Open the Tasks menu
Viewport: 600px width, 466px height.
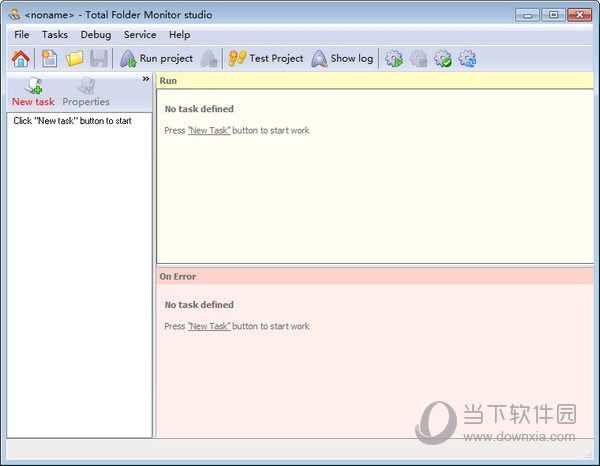55,34
